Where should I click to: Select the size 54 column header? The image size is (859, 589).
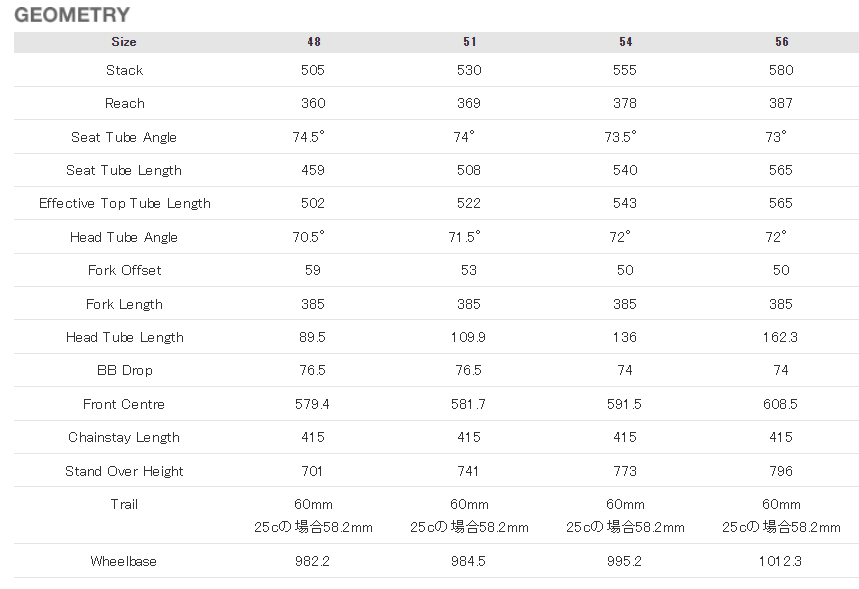coord(625,42)
